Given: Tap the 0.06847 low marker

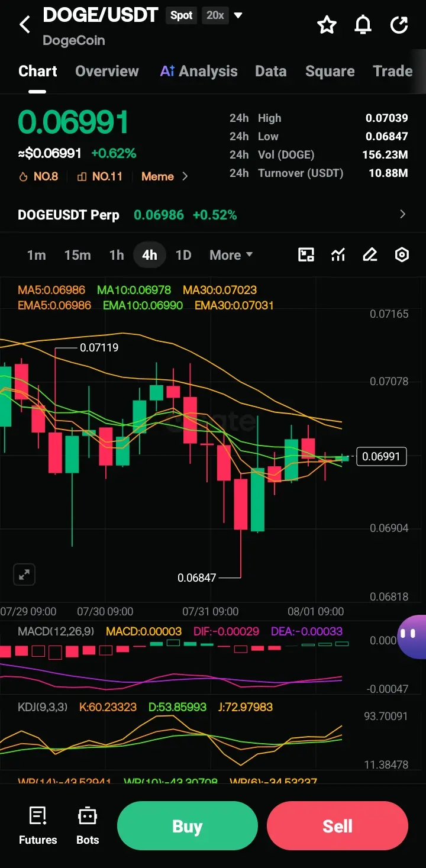Looking at the screenshot, I should pos(197,577).
